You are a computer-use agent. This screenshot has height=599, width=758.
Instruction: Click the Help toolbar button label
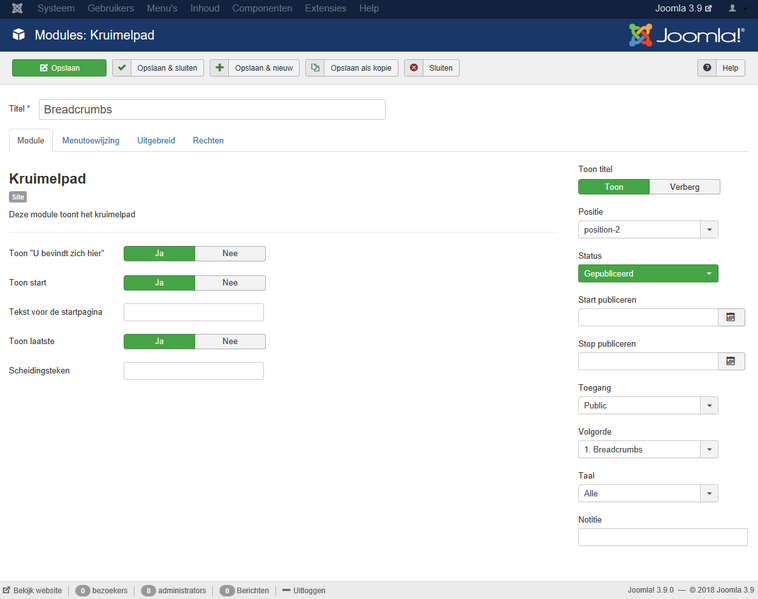click(730, 68)
